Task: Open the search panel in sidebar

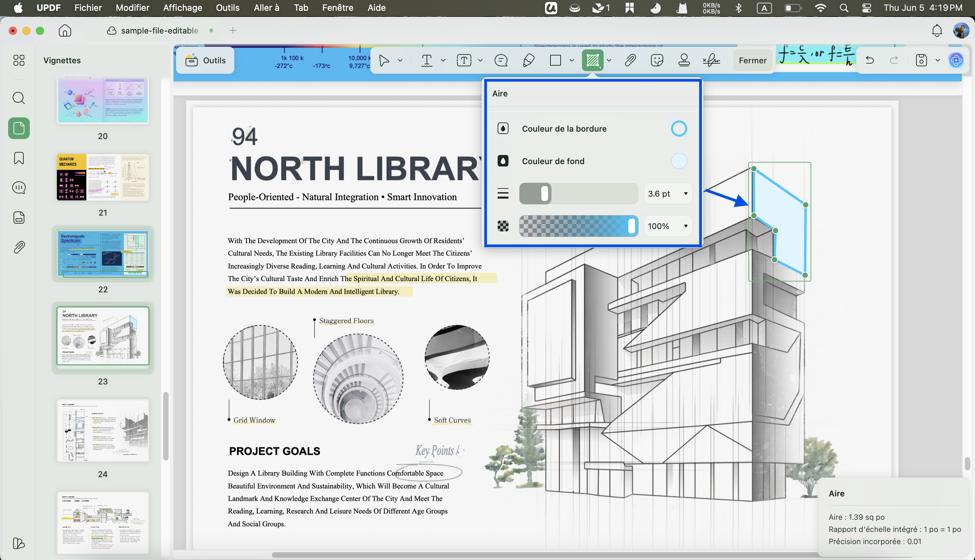Action: [19, 98]
